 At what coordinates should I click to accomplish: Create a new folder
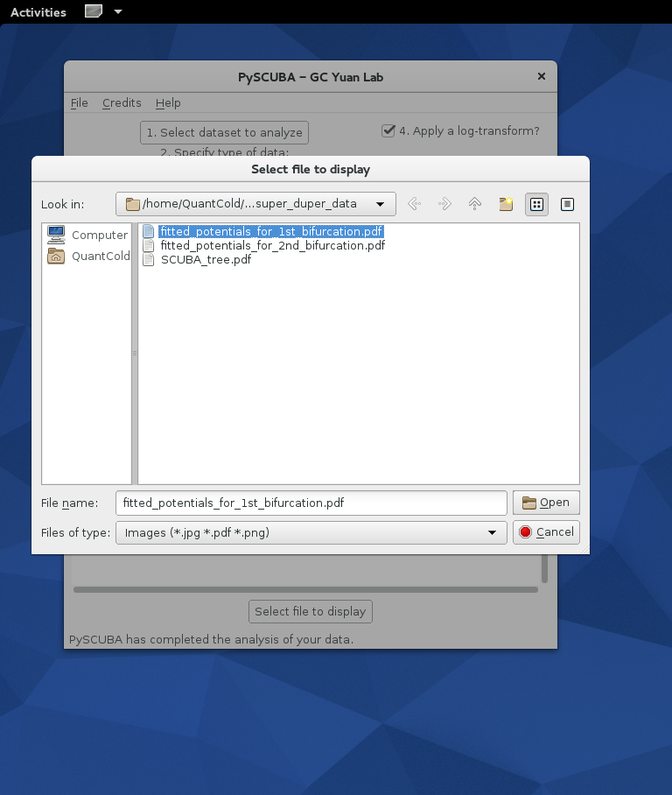point(506,204)
